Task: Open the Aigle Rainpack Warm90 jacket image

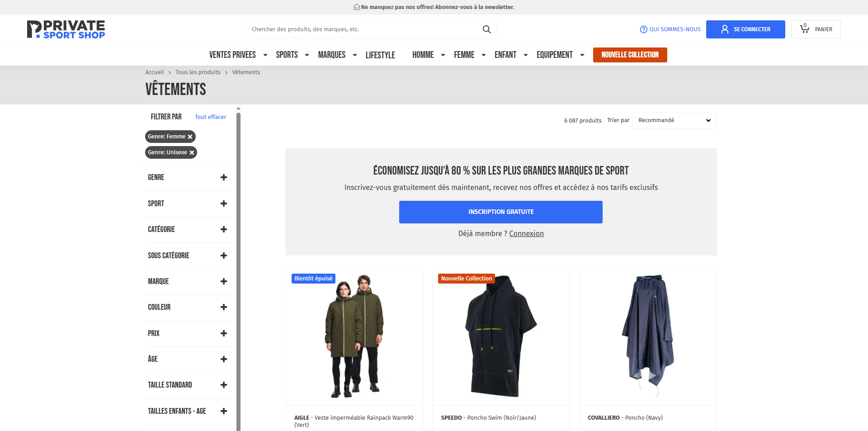Action: point(354,336)
